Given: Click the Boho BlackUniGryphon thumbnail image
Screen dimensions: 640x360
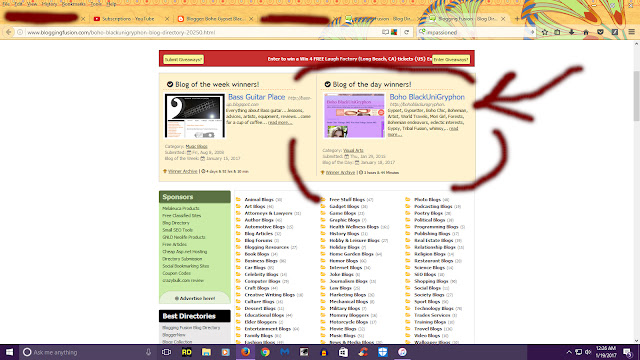Looking at the screenshot, I should [354, 116].
